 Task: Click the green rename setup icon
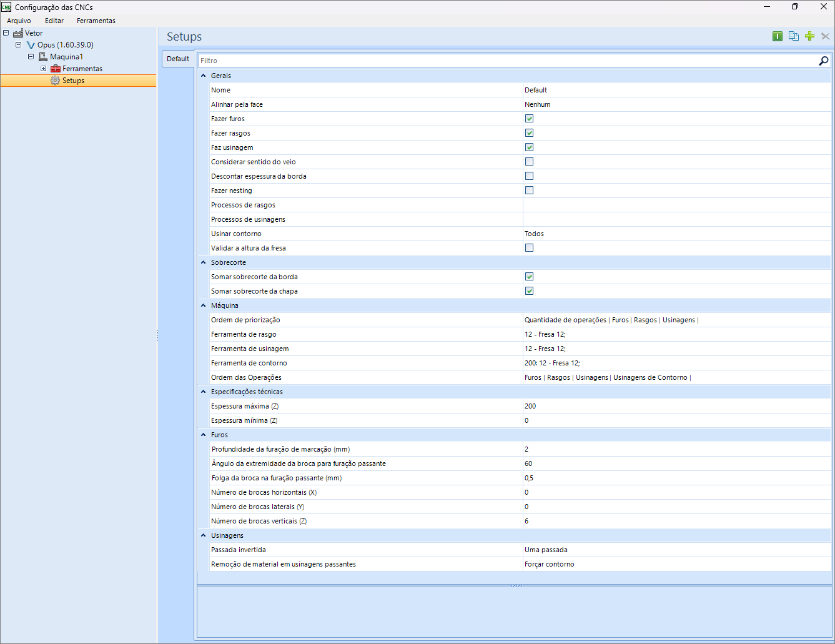pos(778,36)
